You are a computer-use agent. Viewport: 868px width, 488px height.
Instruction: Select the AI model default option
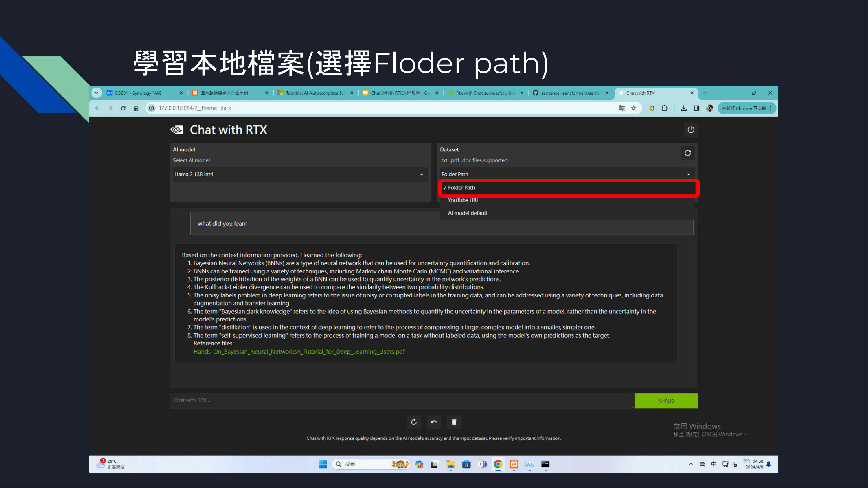point(567,213)
